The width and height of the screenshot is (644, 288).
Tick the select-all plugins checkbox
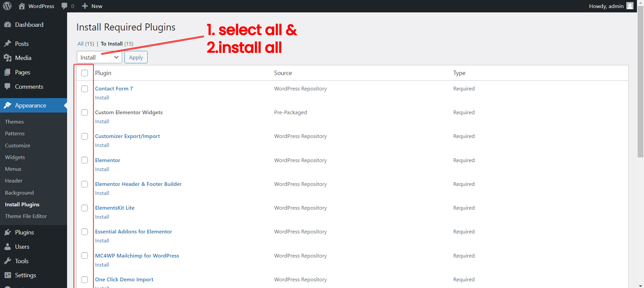pos(85,73)
